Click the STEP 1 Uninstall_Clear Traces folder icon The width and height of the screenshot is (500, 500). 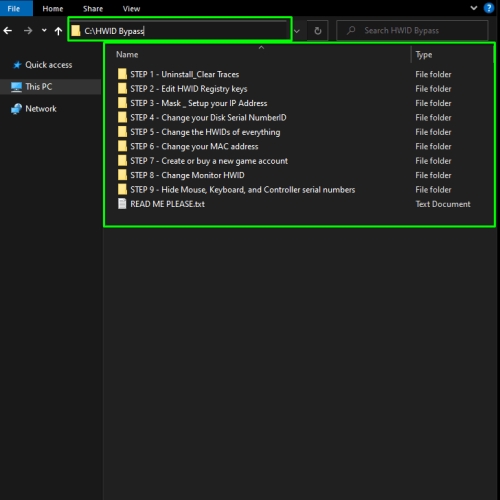(x=122, y=74)
